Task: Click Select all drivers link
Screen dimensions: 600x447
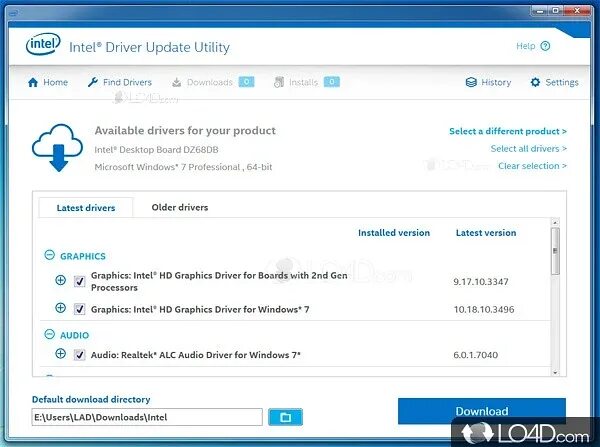Action: point(529,148)
